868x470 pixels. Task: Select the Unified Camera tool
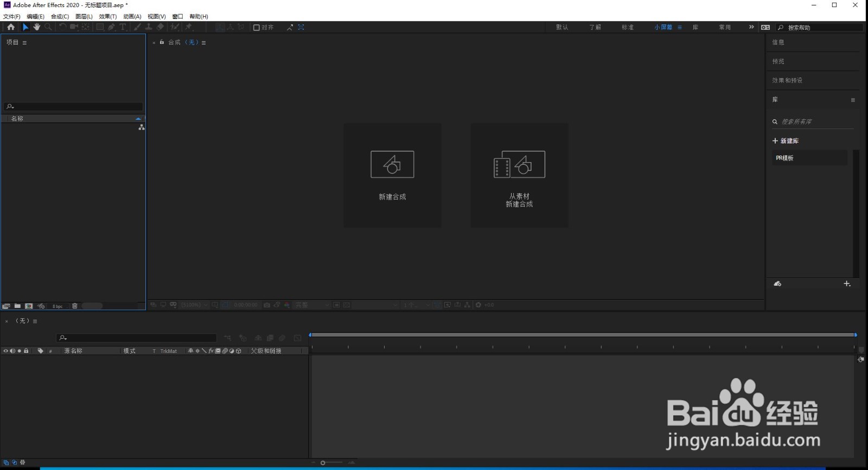pos(74,27)
